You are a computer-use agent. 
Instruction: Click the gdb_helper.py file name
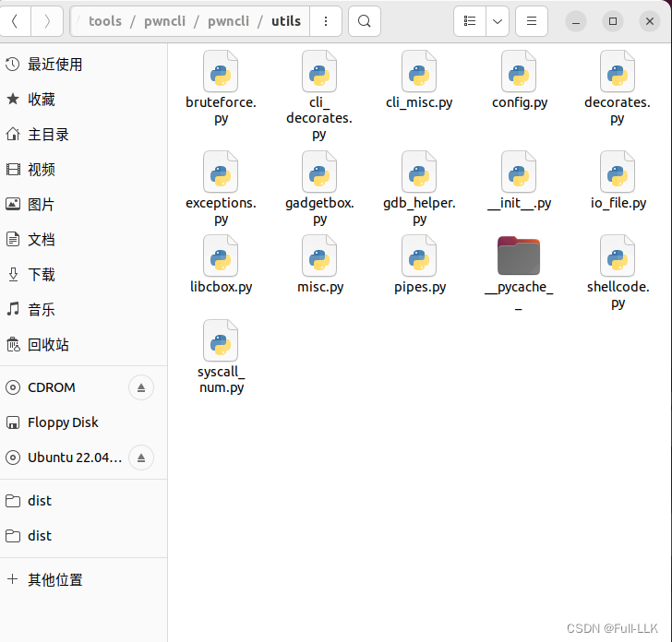coord(419,211)
